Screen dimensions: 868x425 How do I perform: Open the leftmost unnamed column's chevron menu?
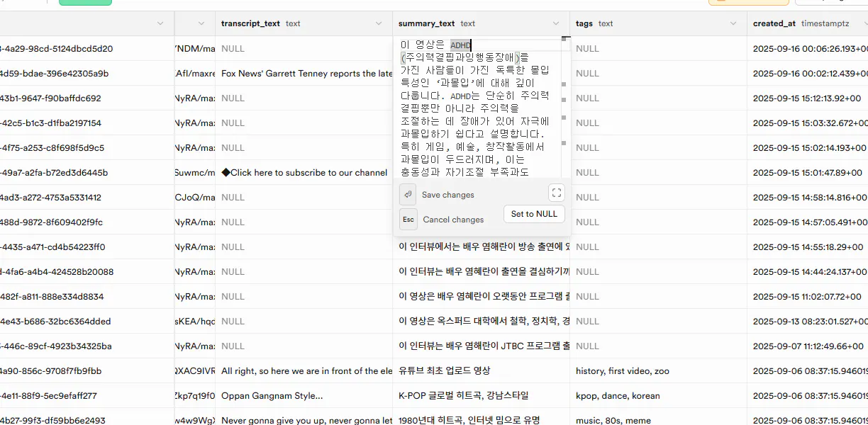(162, 23)
